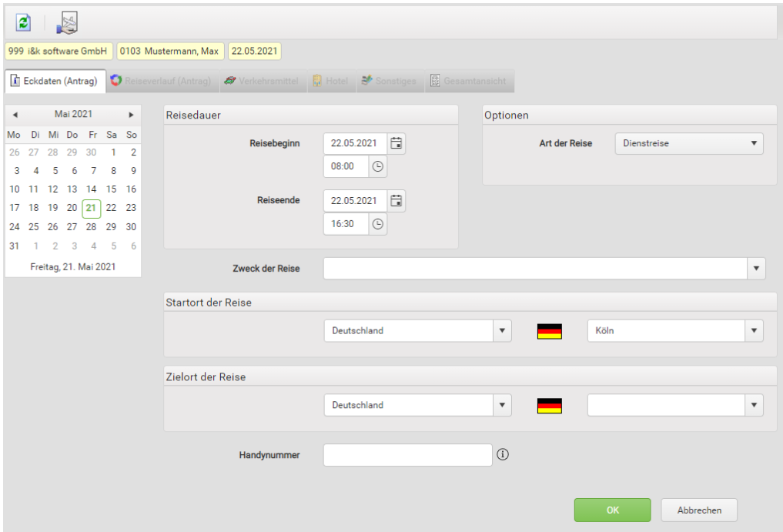783x532 pixels.
Task: Select day 22 in the May calendar
Action: coord(111,208)
